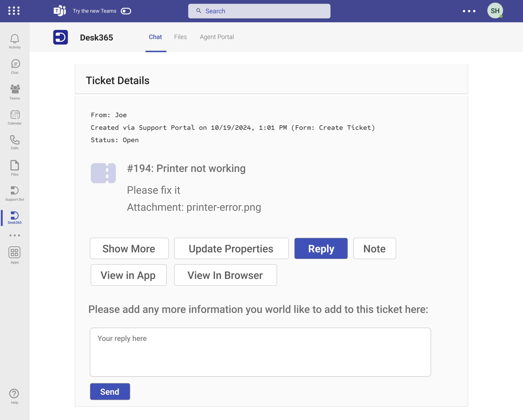Click the Help question mark icon
The width and height of the screenshot is (523, 420).
(x=14, y=396)
